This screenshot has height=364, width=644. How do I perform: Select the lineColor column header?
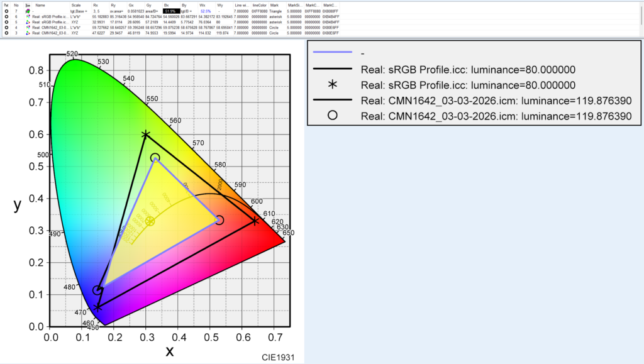point(260,5)
